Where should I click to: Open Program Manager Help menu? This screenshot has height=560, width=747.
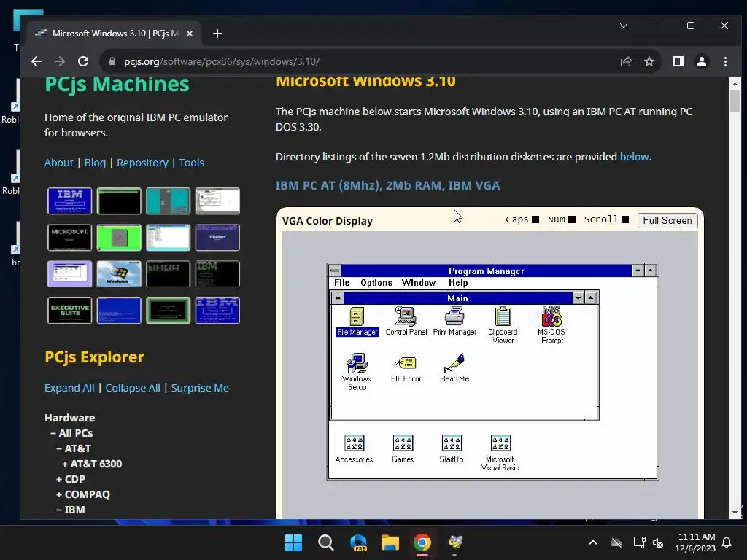pyautogui.click(x=458, y=283)
